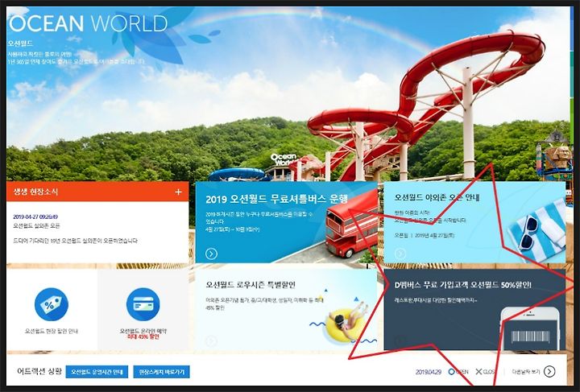The height and width of the screenshot is (392, 580).
Task: Read the 드디어 기다리던 news summary line
Action: point(75,241)
